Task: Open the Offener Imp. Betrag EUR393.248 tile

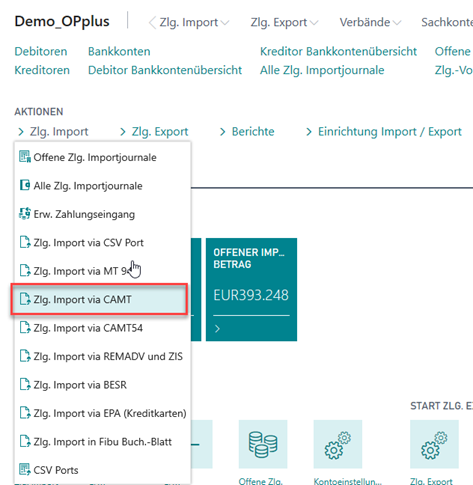Action: (x=251, y=289)
